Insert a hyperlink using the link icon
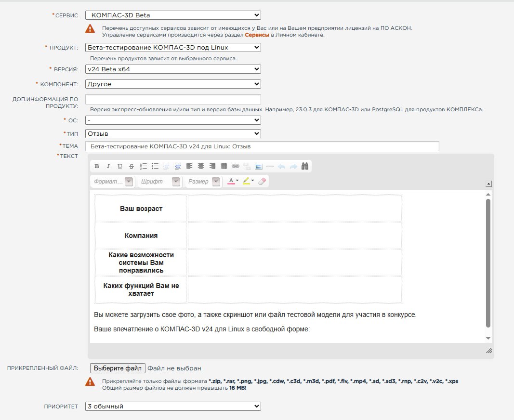This screenshot has height=420, width=514. pyautogui.click(x=236, y=166)
